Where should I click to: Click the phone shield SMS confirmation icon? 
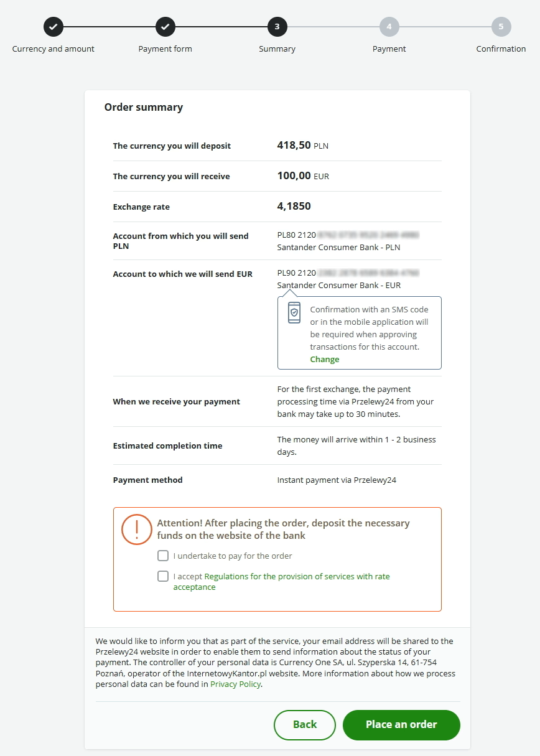(294, 312)
